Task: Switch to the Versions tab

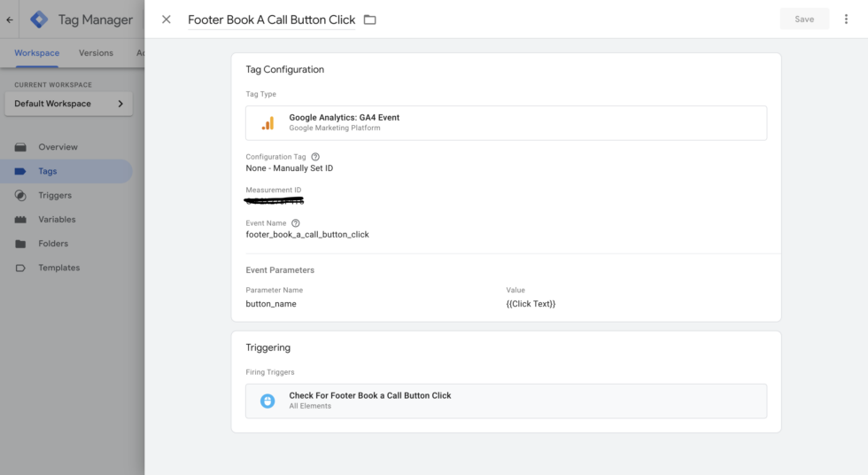Action: [x=96, y=53]
